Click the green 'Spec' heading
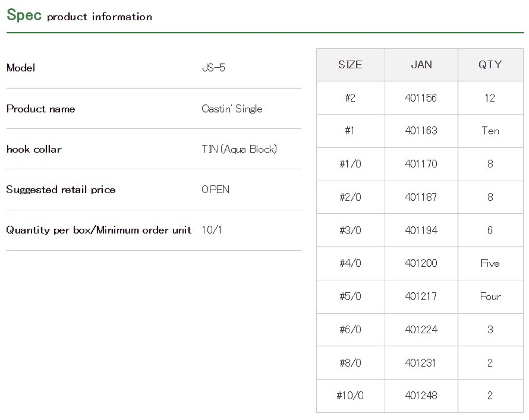Viewport: 529px width, 420px height. pos(24,15)
